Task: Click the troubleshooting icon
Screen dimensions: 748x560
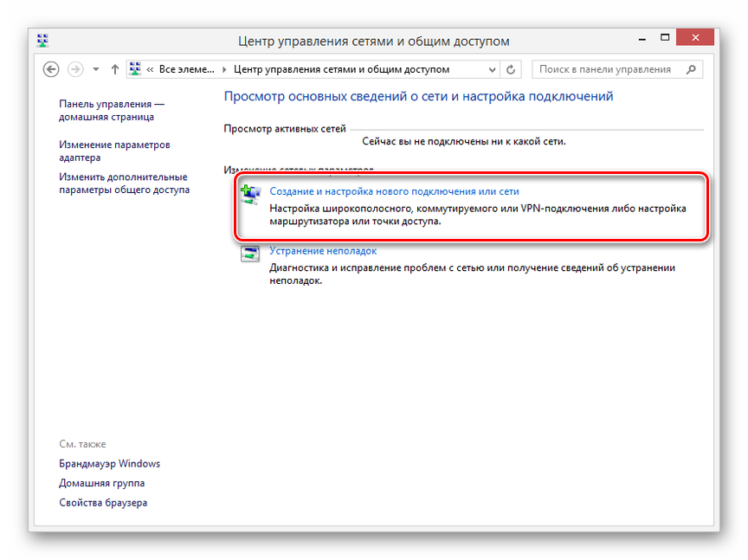Action: click(x=250, y=254)
